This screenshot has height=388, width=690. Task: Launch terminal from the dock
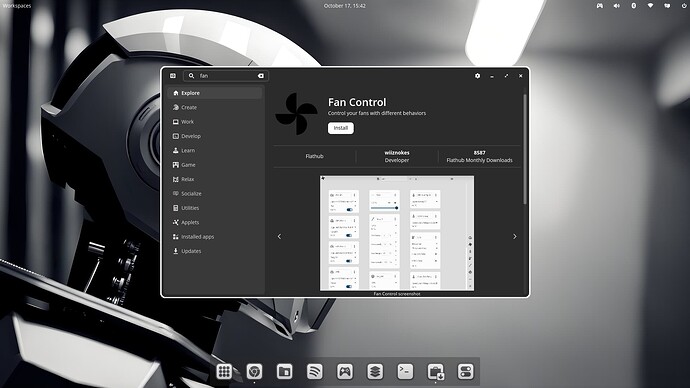[405, 372]
